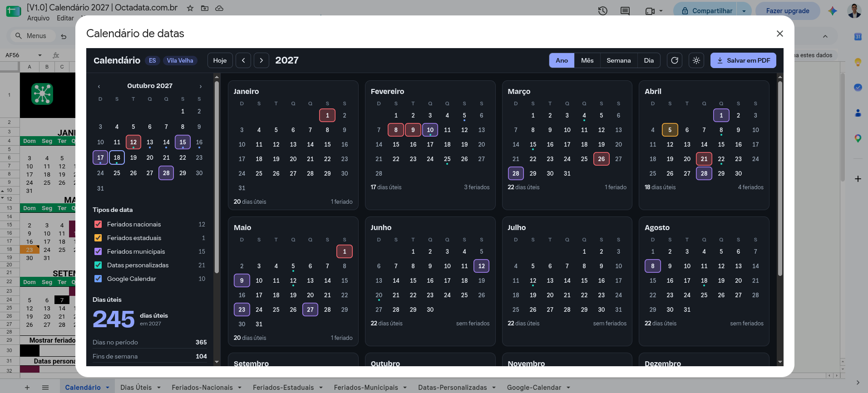The width and height of the screenshot is (868, 393).
Task: Uncheck Feriados estaduais checkbox
Action: coord(98,238)
